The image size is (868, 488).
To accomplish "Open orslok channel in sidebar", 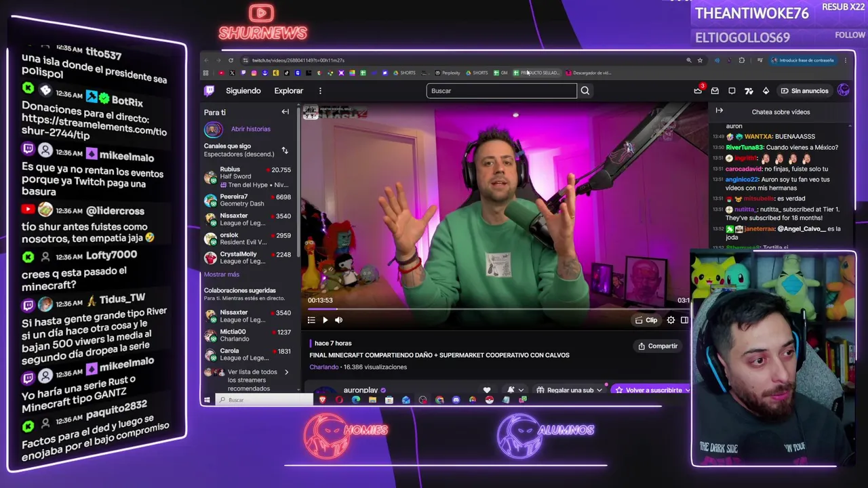I will pyautogui.click(x=248, y=238).
